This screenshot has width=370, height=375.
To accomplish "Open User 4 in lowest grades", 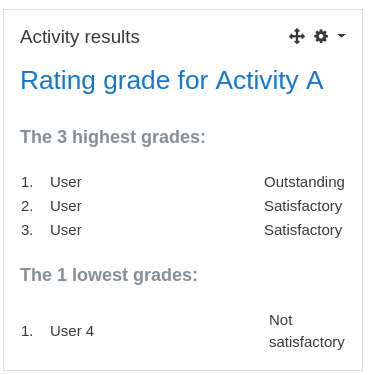I will click(x=72, y=331).
